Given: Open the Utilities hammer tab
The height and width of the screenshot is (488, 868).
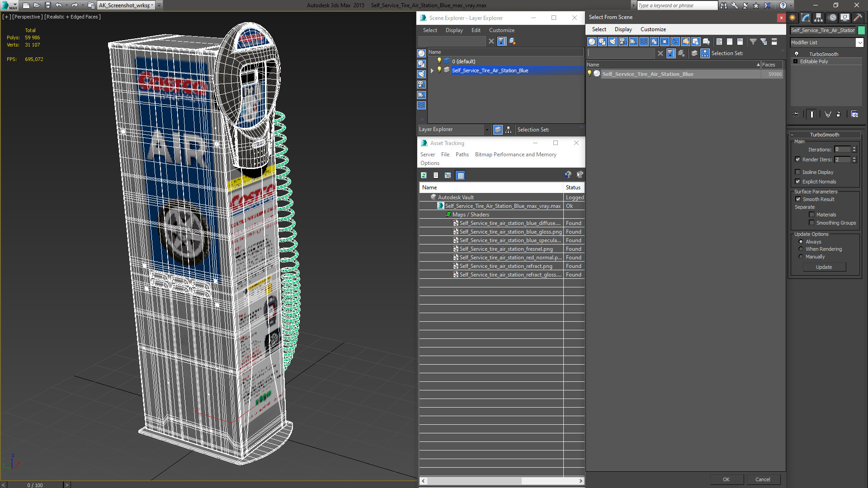Looking at the screenshot, I should (858, 18).
